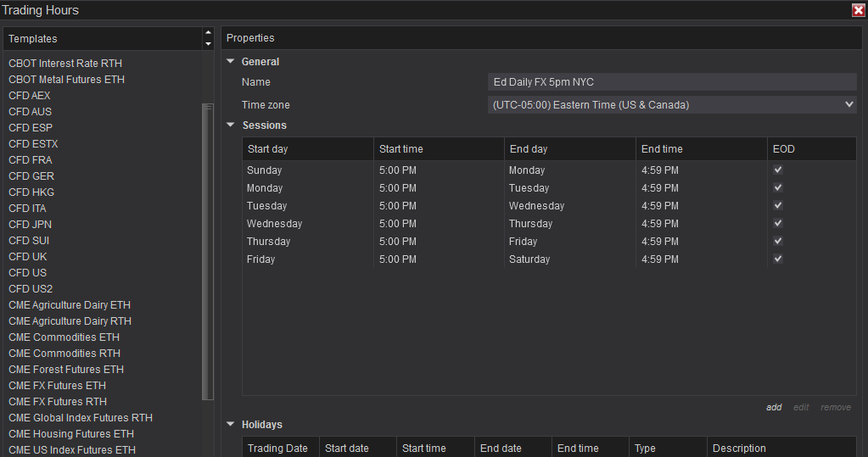
Task: Choose CBOT Metal Futures ETH template
Action: pyautogui.click(x=66, y=80)
